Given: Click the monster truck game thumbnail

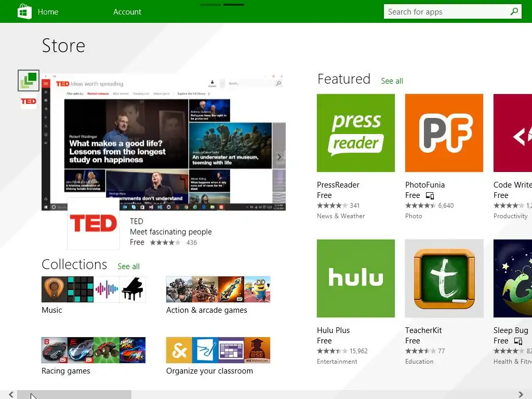Looking at the screenshot, I should tap(107, 350).
